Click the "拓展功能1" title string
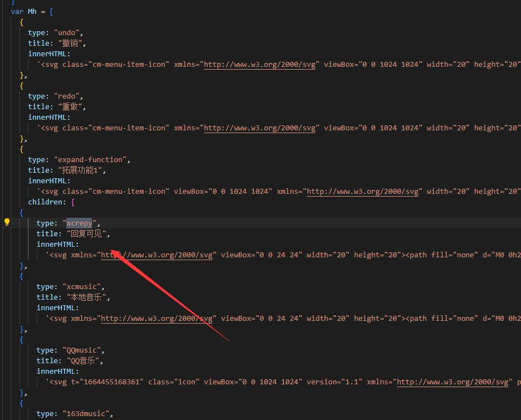Image resolution: width=521 pixels, height=420 pixels. pyautogui.click(x=81, y=170)
